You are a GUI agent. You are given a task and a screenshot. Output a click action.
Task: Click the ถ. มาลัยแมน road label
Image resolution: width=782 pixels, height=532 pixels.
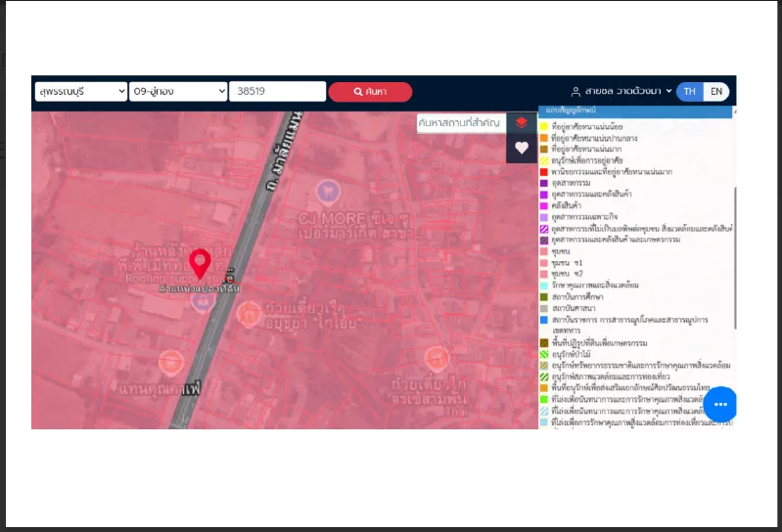coord(284,151)
